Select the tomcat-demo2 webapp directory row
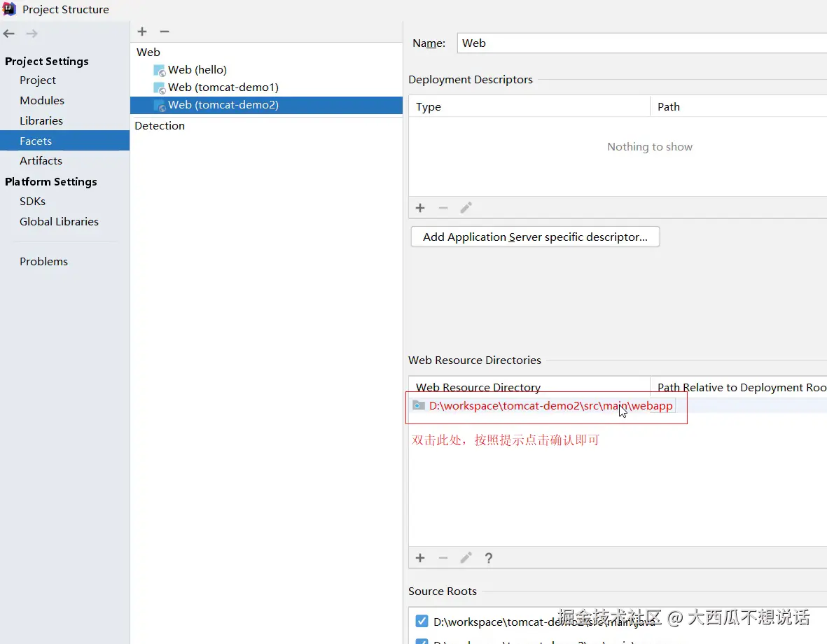827x644 pixels. pyautogui.click(x=618, y=405)
